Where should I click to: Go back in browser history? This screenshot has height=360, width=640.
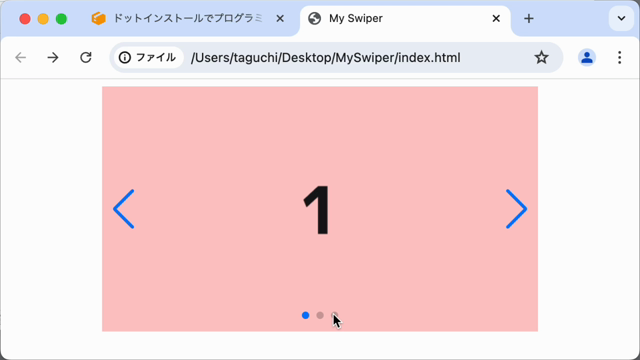20,58
